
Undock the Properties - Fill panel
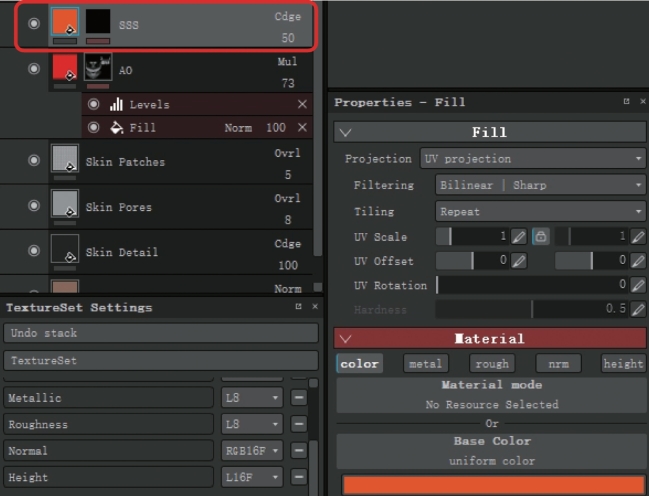pos(626,101)
